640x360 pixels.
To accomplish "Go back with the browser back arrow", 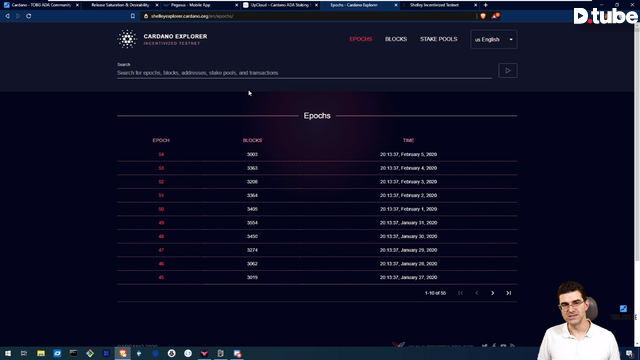I will [x=7, y=16].
